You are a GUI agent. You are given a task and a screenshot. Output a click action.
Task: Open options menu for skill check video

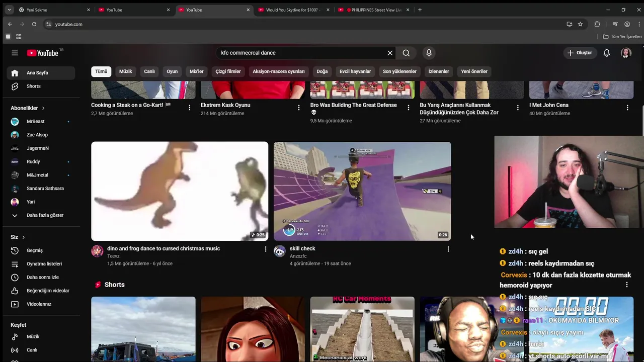click(448, 249)
